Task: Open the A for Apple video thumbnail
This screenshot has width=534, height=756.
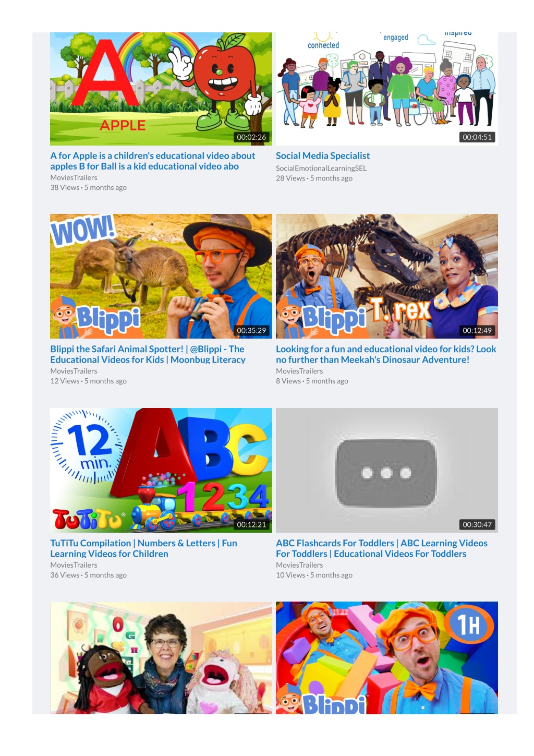Action: [x=161, y=89]
